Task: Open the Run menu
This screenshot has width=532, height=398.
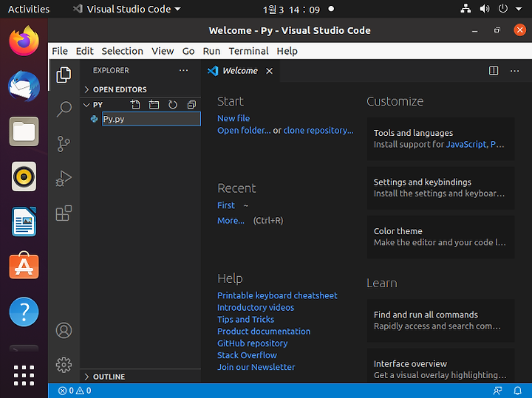Action: [x=211, y=51]
